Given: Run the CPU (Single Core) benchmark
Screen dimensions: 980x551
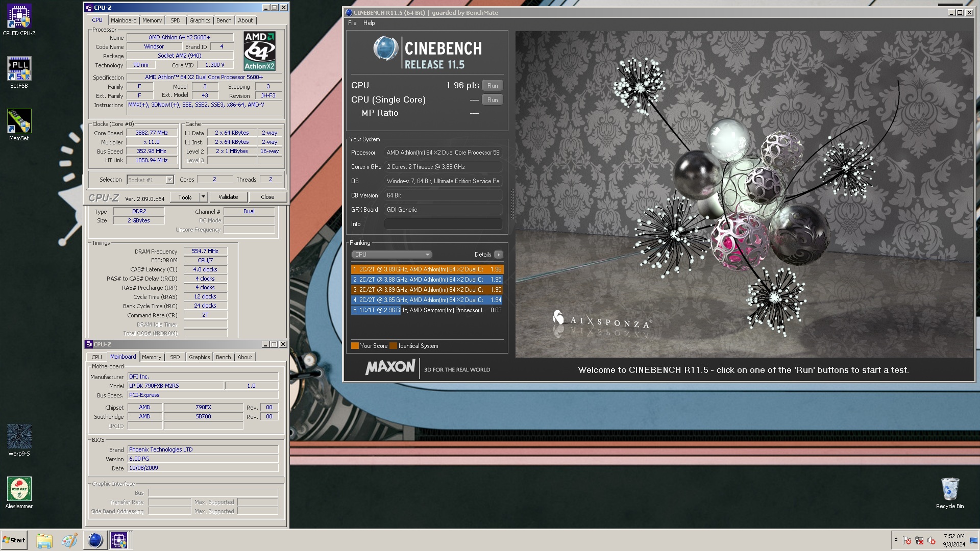Looking at the screenshot, I should [493, 100].
